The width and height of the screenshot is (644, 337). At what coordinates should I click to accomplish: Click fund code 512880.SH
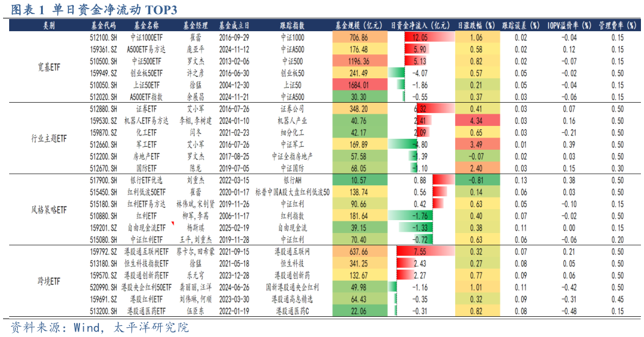103,109
